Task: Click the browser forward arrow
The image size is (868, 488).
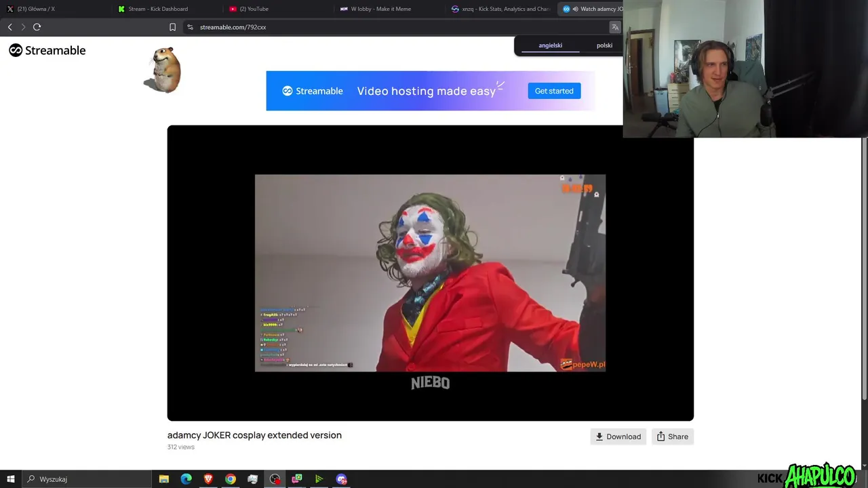Action: click(x=23, y=27)
